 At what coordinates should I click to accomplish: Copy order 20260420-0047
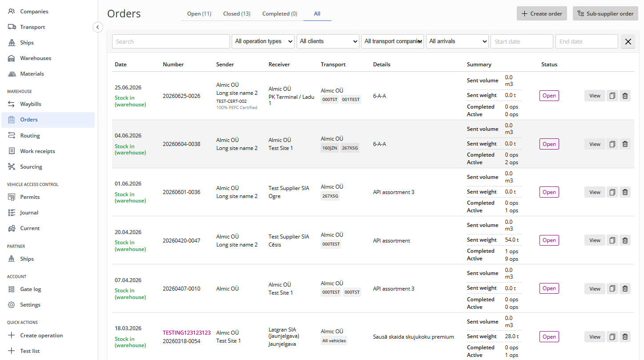coord(612,240)
